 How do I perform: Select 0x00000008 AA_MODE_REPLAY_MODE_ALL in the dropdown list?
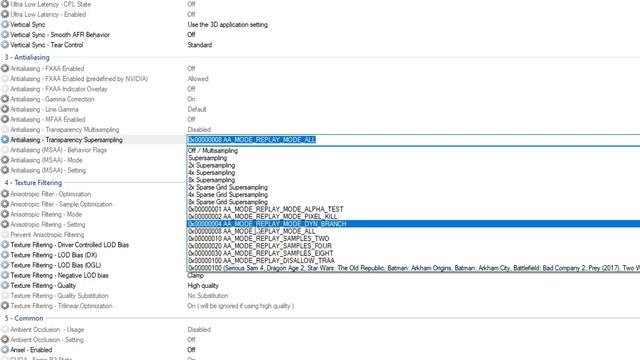coord(413,231)
